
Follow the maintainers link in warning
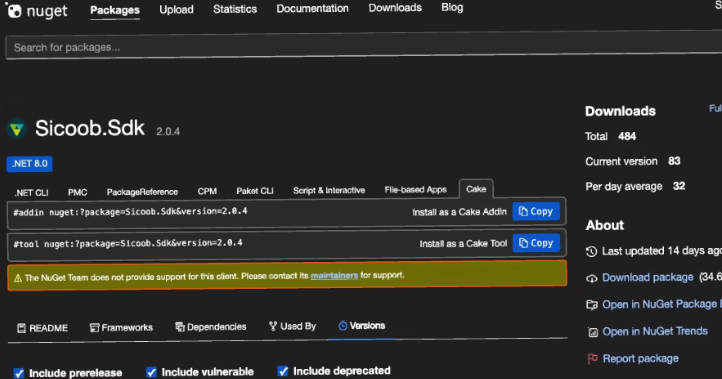pos(334,275)
